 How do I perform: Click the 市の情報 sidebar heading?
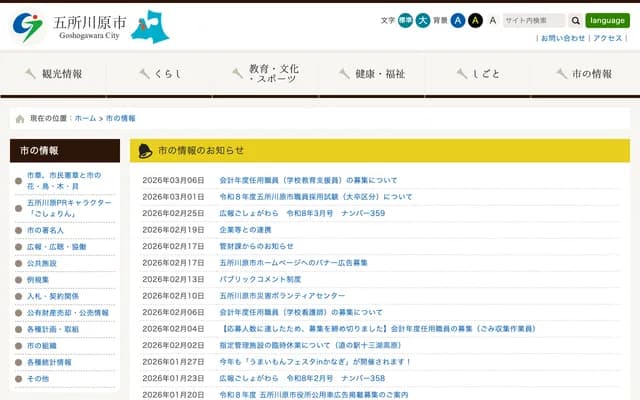pyautogui.click(x=65, y=151)
